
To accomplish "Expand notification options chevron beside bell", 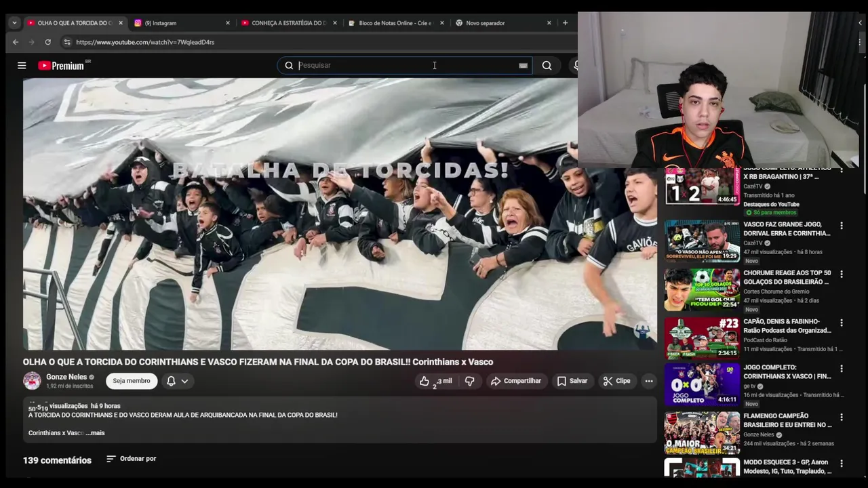I will tap(184, 381).
